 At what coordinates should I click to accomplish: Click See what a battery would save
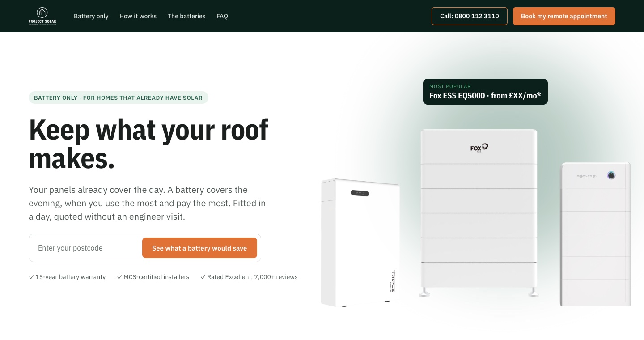tap(199, 248)
